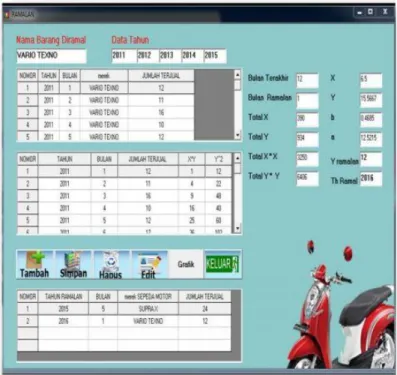Click the down arrow of top table scrollbar

[x=237, y=135]
